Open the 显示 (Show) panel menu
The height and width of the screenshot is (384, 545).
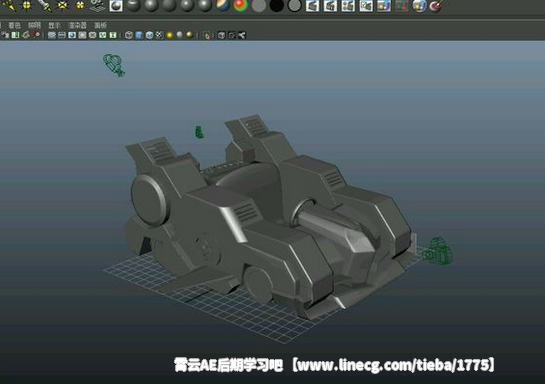click(x=54, y=25)
